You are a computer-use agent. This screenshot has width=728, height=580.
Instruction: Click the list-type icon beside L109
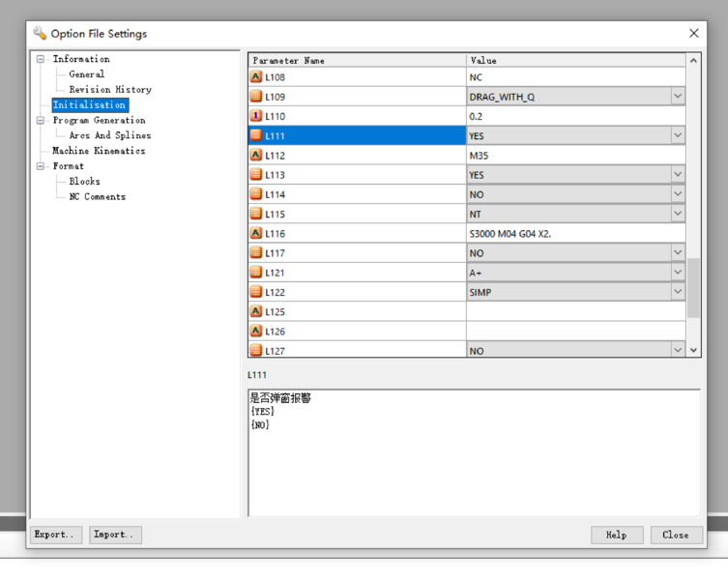click(x=256, y=96)
